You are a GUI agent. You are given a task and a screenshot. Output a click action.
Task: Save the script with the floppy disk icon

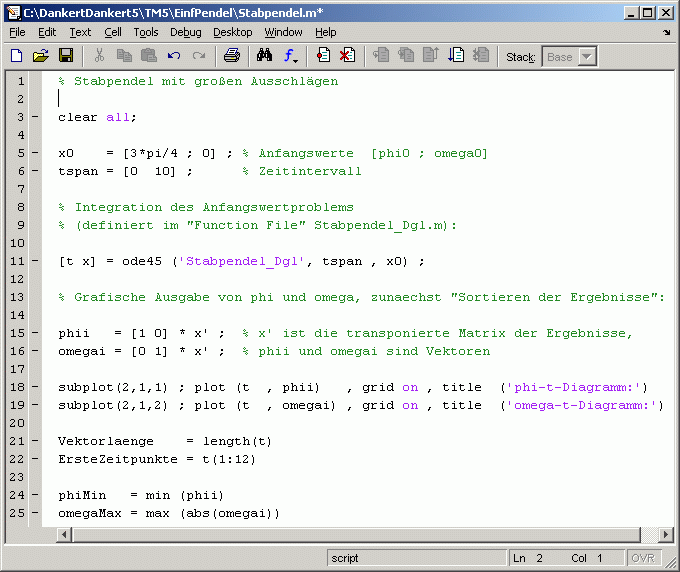66,56
